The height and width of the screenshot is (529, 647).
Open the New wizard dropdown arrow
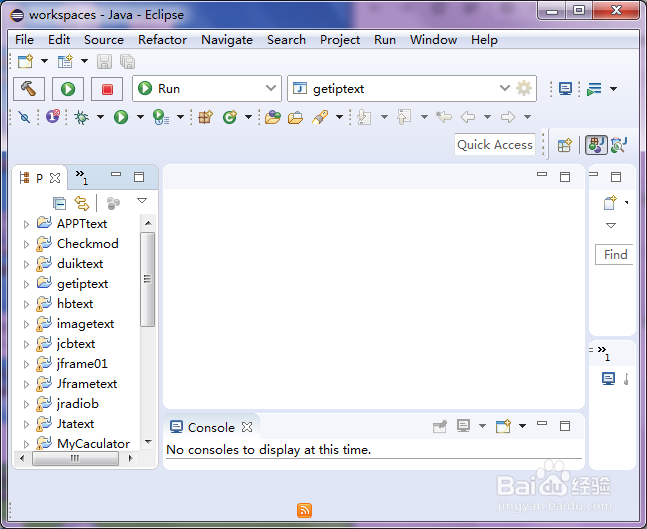point(44,61)
